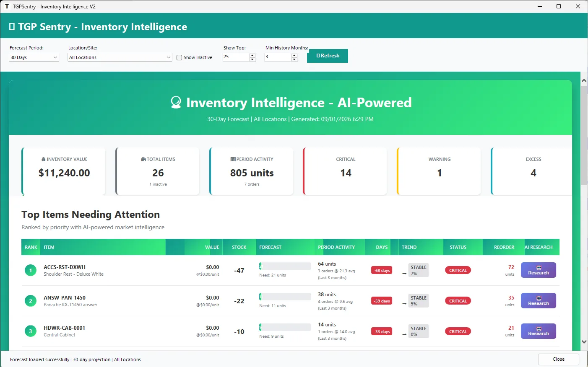
Task: Select item code ANSW-PAN-1450
Action: [65, 297]
